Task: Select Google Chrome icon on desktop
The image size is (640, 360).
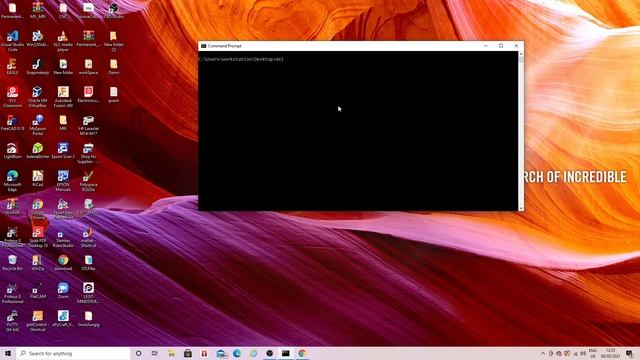Action: coord(38,209)
